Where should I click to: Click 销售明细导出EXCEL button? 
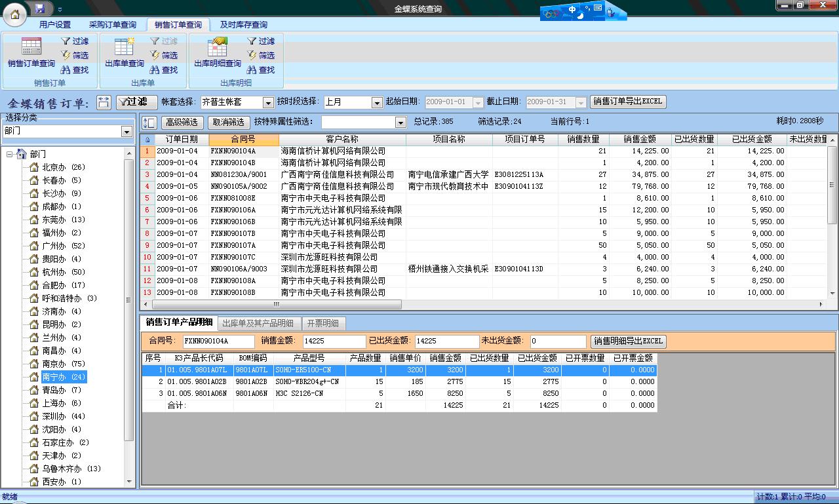(628, 341)
